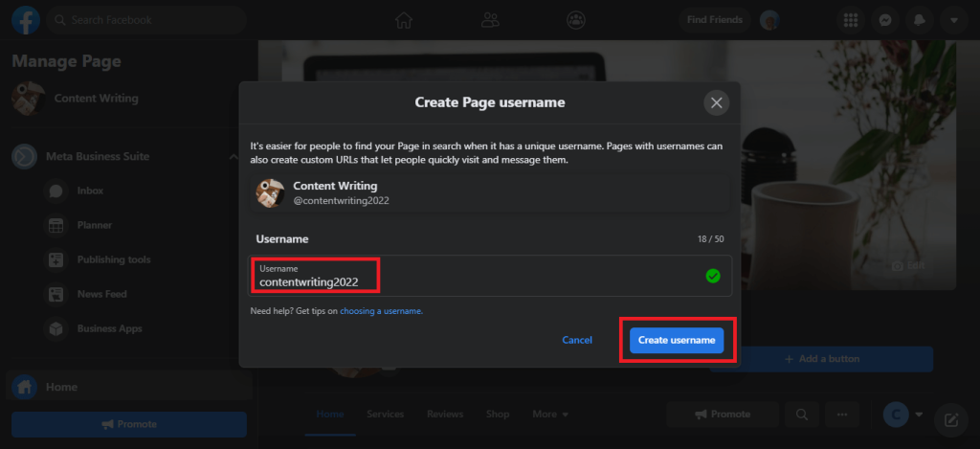The height and width of the screenshot is (449, 980).
Task: Open the C profile switcher dropdown
Action: point(903,414)
